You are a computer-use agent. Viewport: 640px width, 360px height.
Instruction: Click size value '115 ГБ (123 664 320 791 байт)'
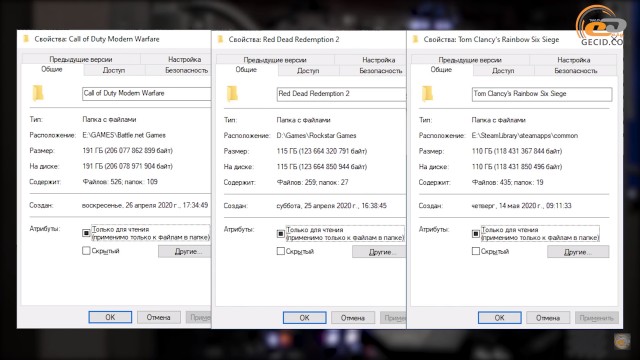tap(322, 151)
